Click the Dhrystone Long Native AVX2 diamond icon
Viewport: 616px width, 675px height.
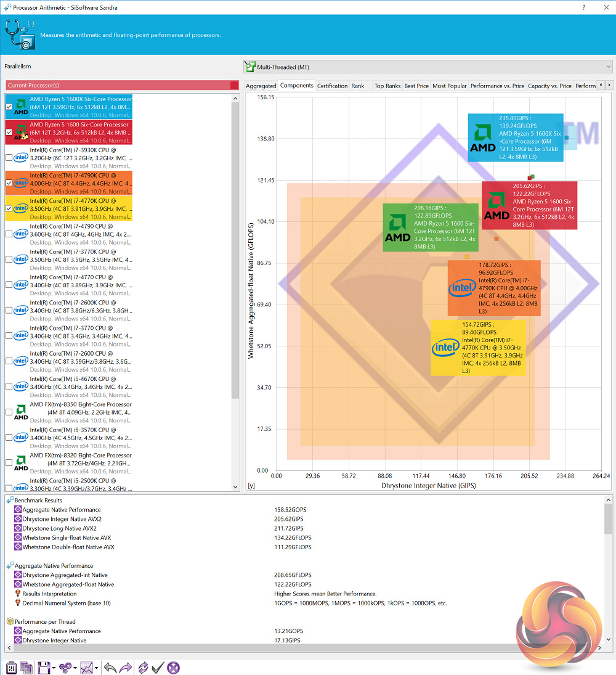tap(18, 528)
